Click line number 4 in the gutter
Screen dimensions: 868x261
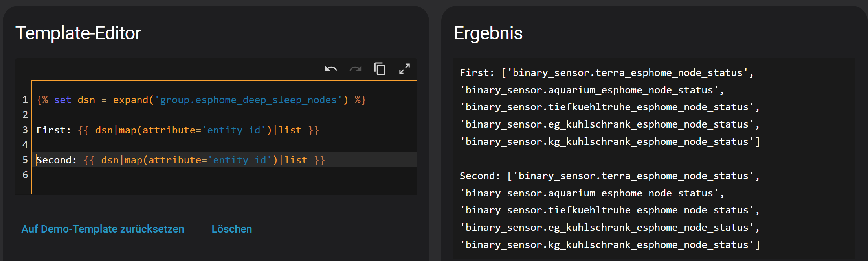coord(25,145)
